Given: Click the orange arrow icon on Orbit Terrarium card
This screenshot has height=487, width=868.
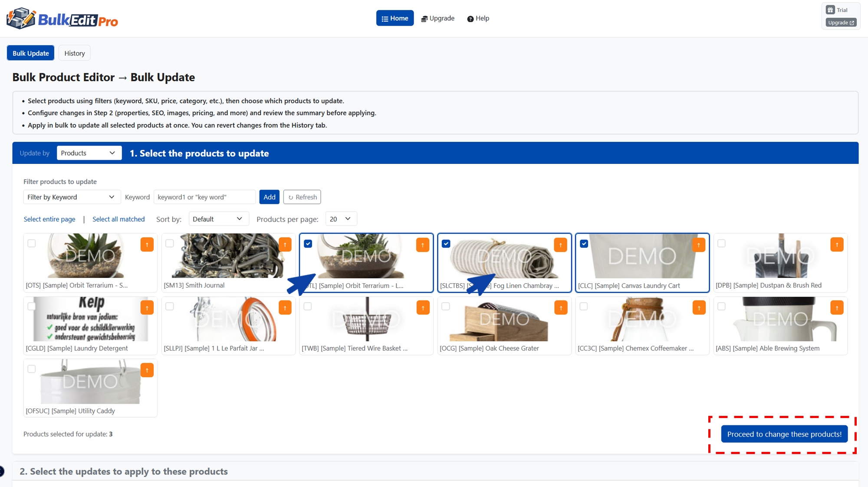Looking at the screenshot, I should pyautogui.click(x=147, y=244).
